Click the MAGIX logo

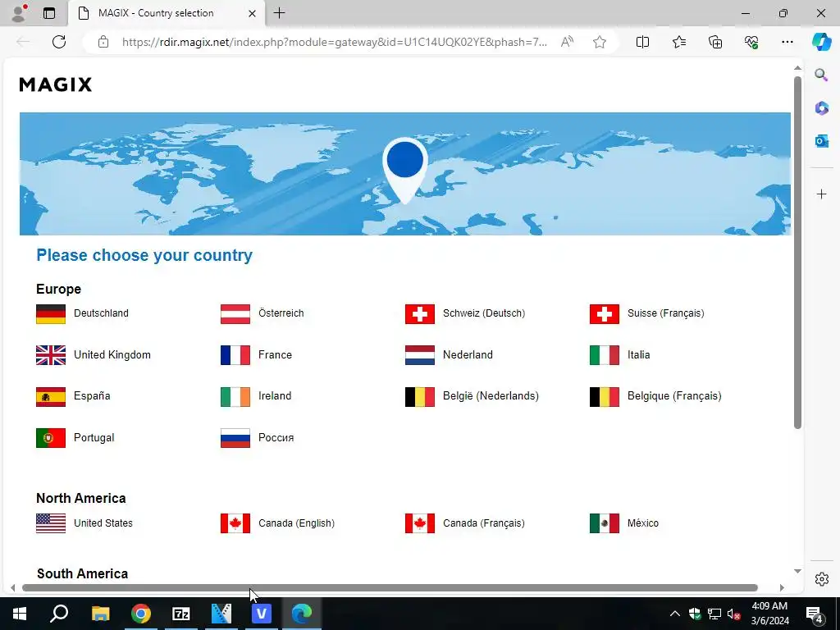56,84
